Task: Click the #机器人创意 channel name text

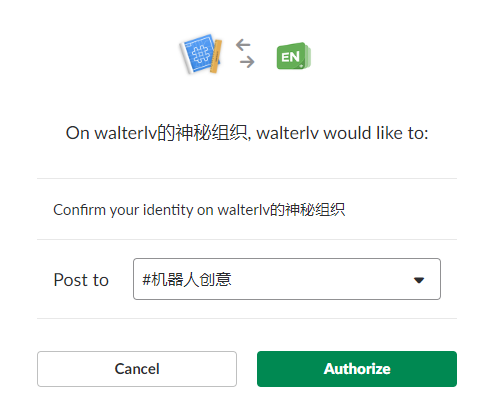Action: 187,279
